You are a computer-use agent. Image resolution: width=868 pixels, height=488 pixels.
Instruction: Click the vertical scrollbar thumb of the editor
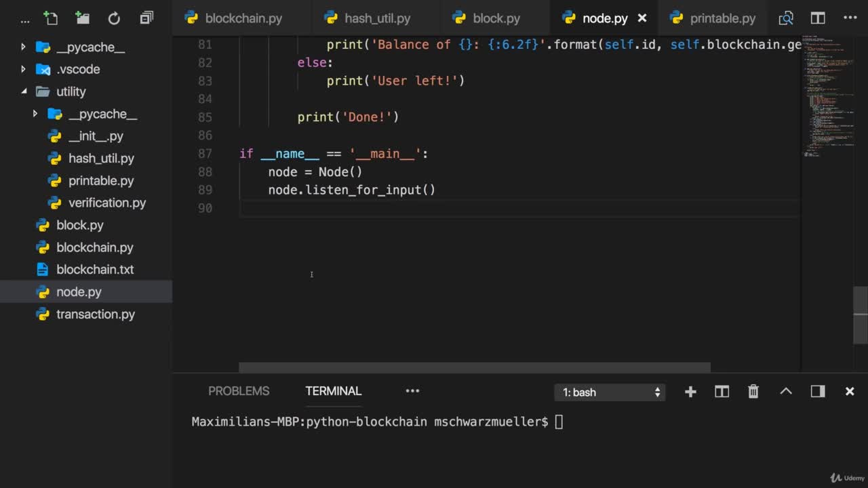[860, 315]
